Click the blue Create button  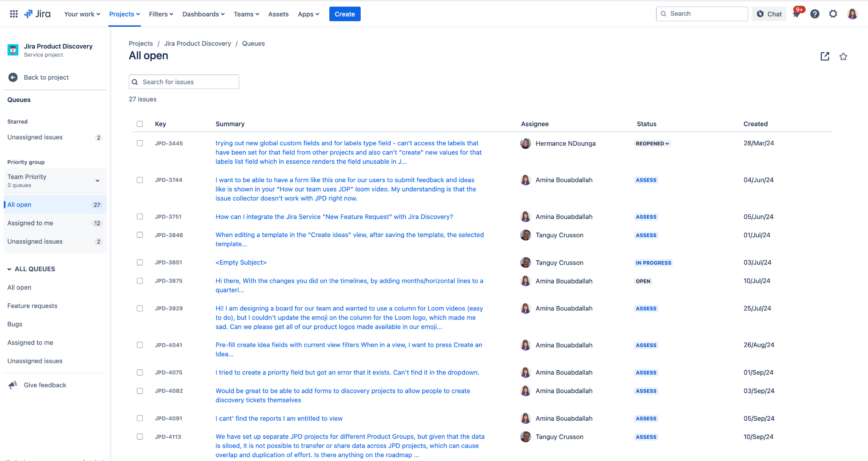click(345, 14)
